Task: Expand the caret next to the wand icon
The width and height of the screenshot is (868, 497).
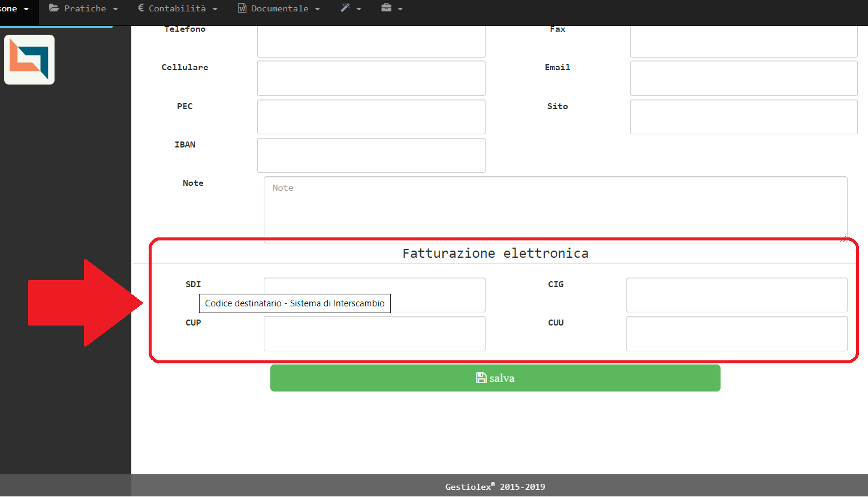Action: [358, 9]
